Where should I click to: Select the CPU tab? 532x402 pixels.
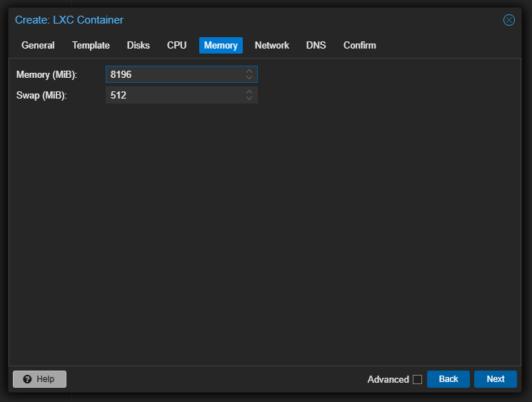176,46
